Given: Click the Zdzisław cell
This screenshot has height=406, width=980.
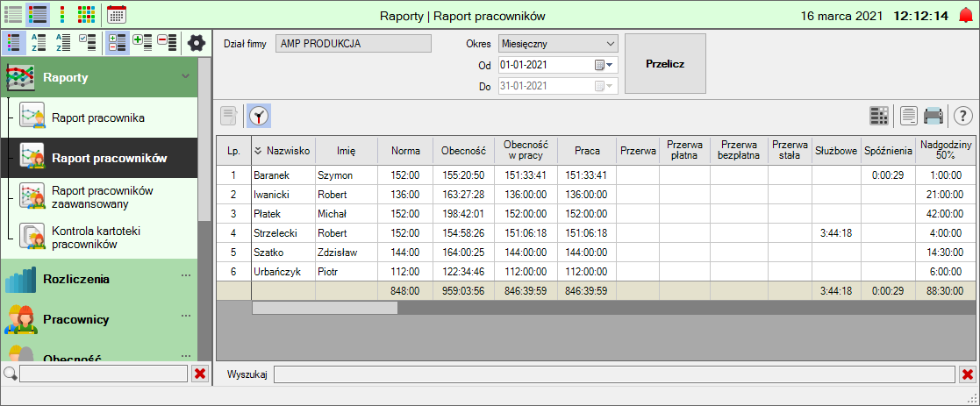Looking at the screenshot, I should [347, 253].
